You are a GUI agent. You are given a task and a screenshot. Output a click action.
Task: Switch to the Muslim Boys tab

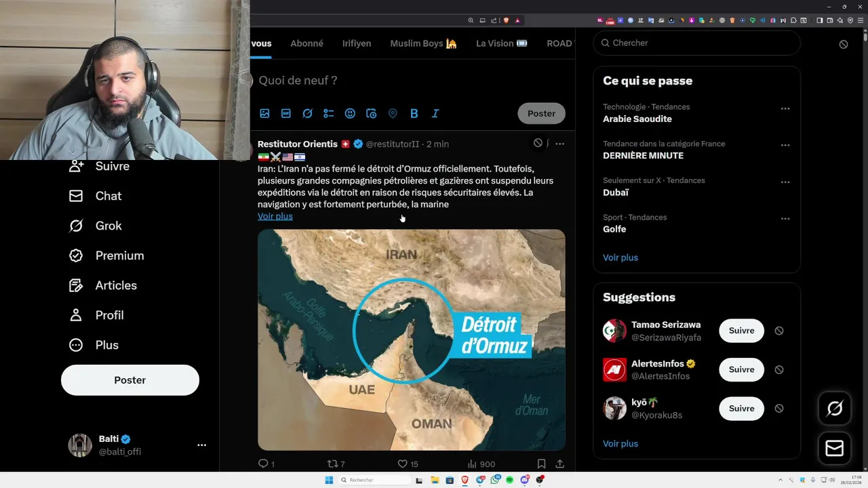pos(423,43)
